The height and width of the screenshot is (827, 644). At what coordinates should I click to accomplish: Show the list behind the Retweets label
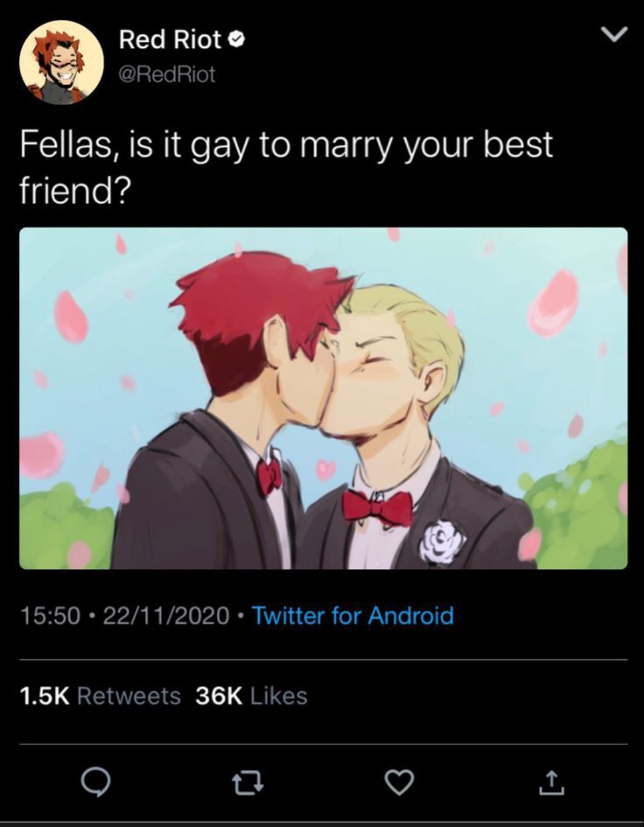click(129, 696)
